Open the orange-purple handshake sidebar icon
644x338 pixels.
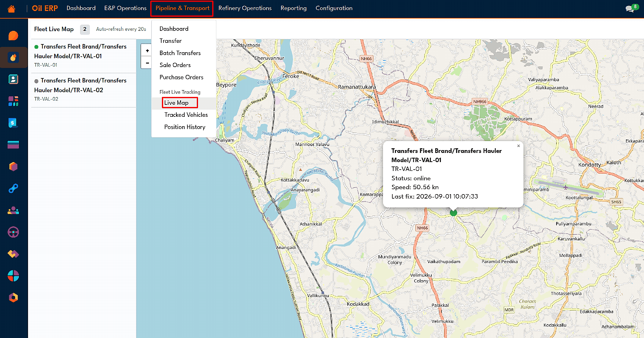(x=13, y=254)
